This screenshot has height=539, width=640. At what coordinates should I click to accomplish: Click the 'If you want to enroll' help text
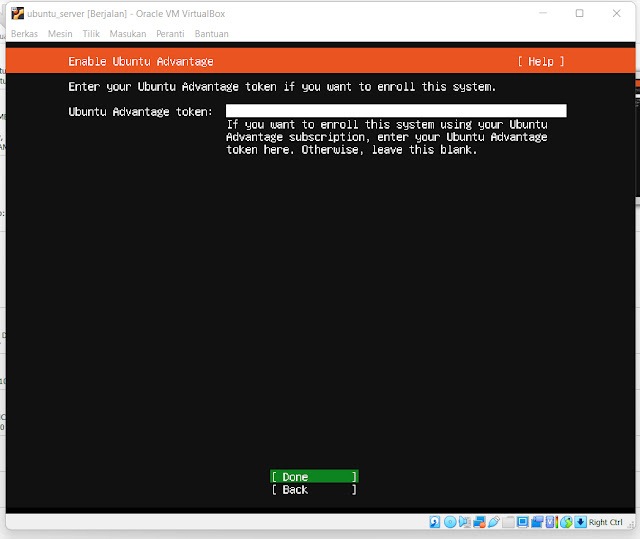tap(387, 137)
